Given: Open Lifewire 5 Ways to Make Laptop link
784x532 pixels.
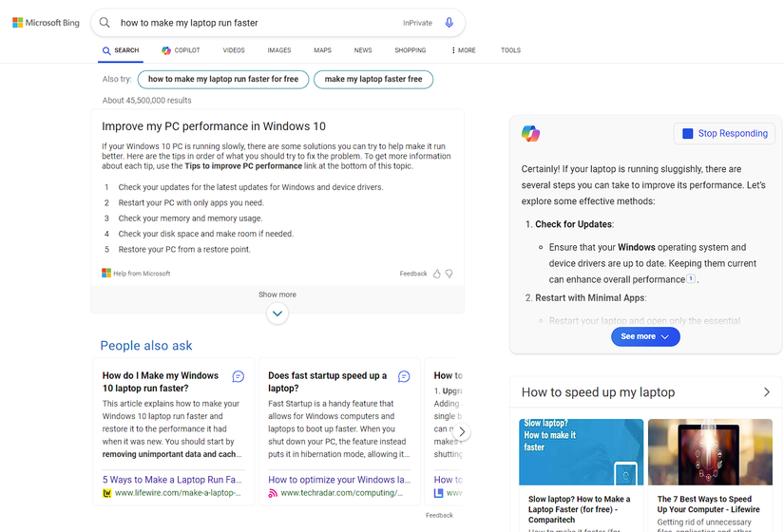Looking at the screenshot, I should tap(173, 480).
